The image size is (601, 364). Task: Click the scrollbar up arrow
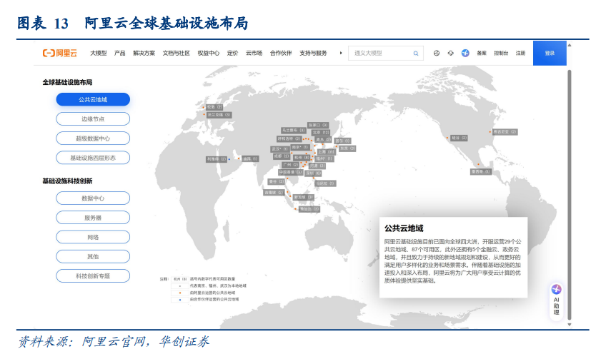coord(570,45)
